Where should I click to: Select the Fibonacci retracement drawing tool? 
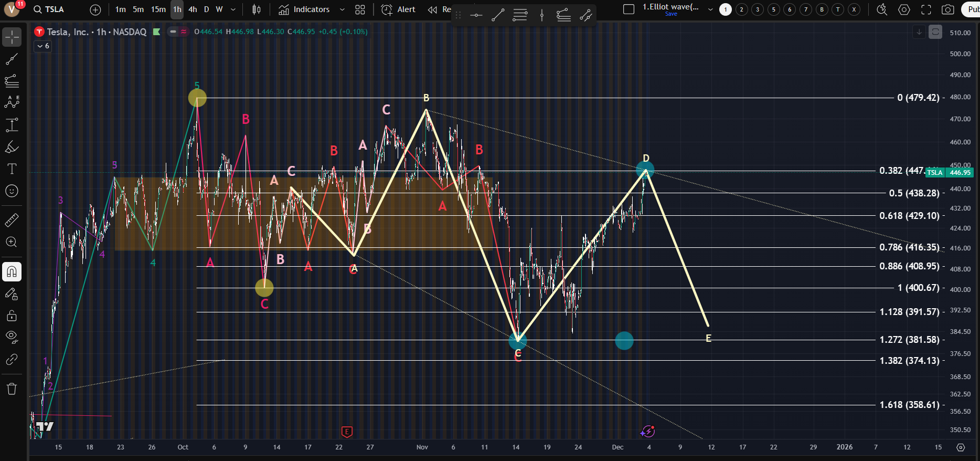tap(12, 81)
